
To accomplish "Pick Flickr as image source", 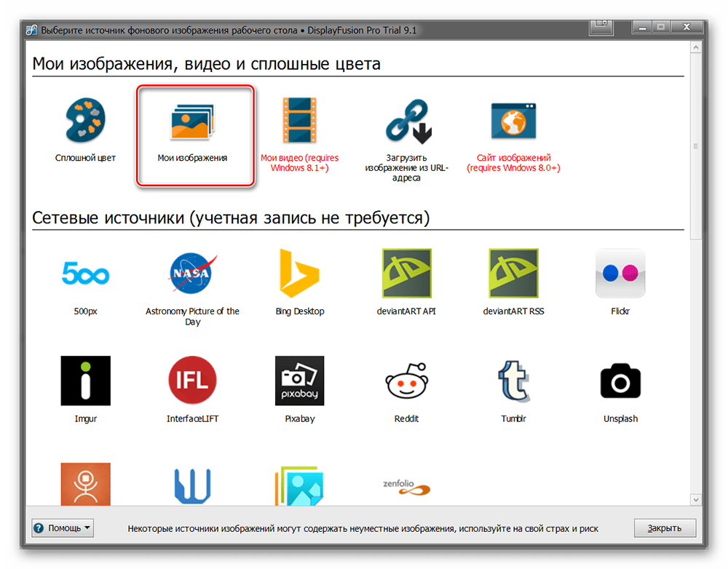I will [x=620, y=274].
